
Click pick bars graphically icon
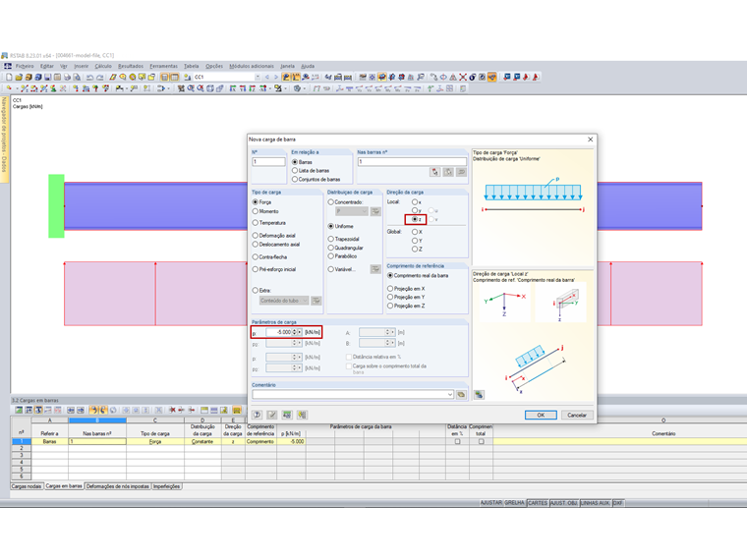point(434,172)
